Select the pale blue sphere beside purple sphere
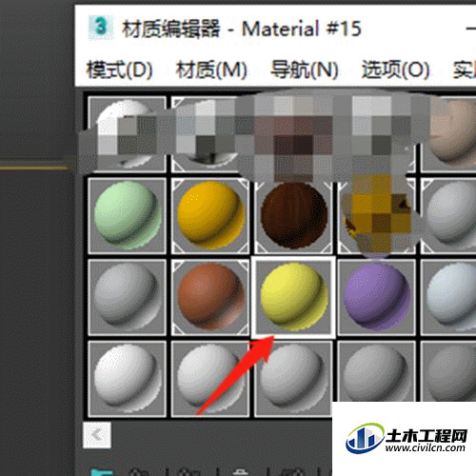 coord(448,297)
